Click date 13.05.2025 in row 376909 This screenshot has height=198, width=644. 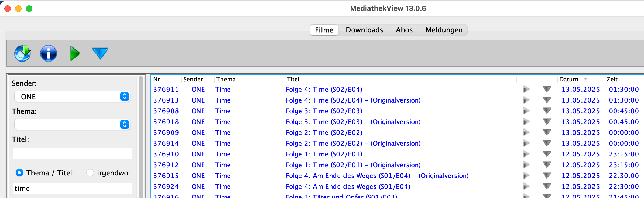click(581, 132)
